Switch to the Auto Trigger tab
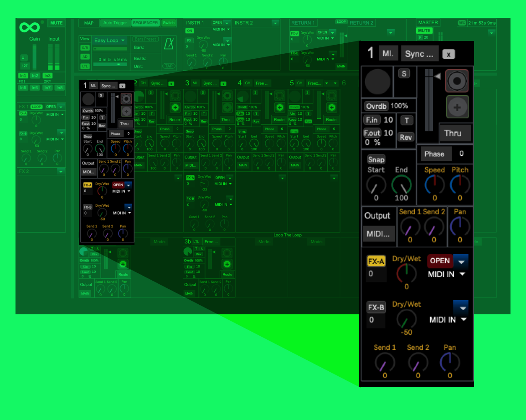The image size is (526, 420). tap(115, 23)
